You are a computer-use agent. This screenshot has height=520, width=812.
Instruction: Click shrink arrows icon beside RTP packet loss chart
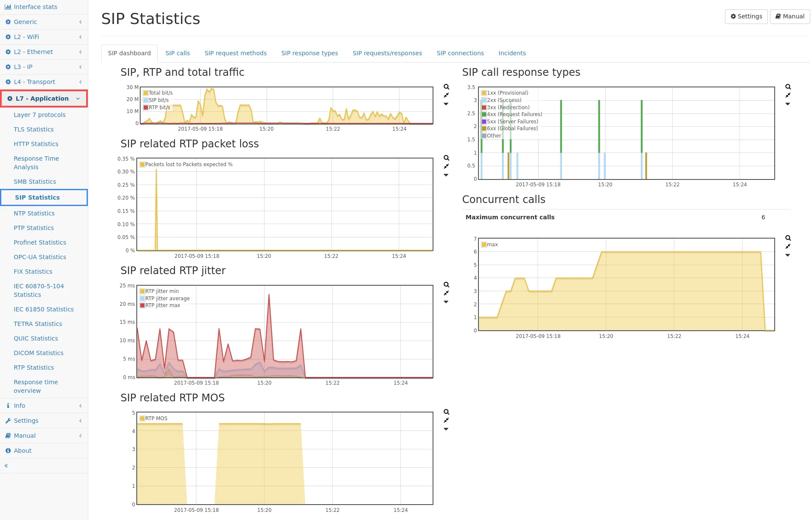pyautogui.click(x=446, y=166)
